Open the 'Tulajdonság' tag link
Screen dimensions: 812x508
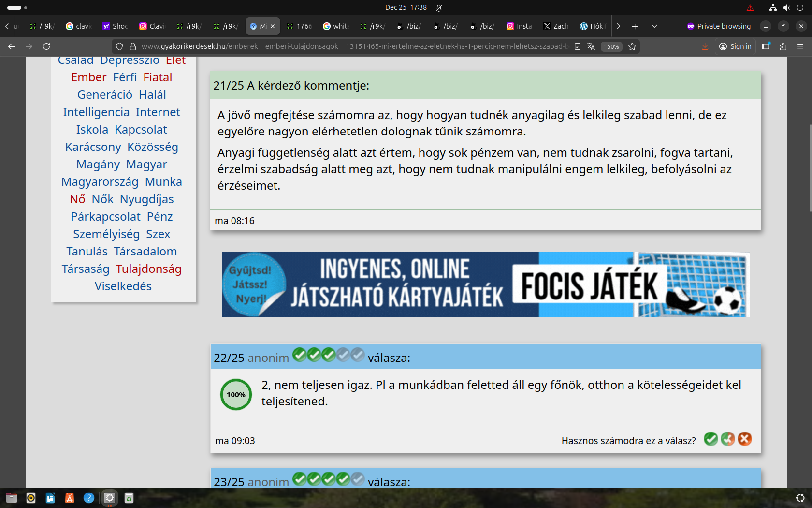coord(149,269)
